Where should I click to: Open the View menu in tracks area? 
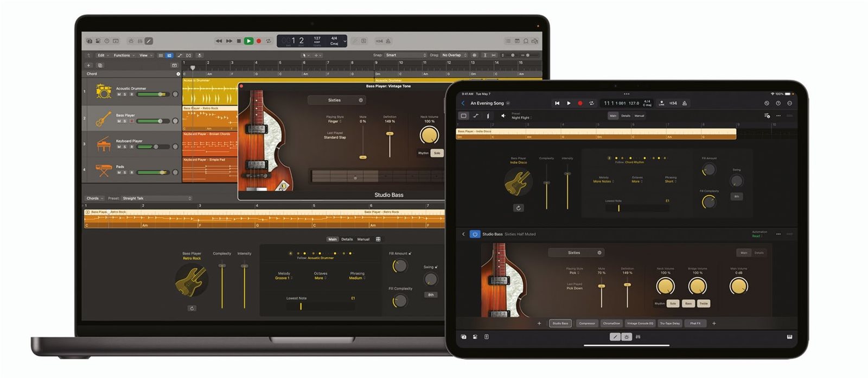tap(145, 55)
